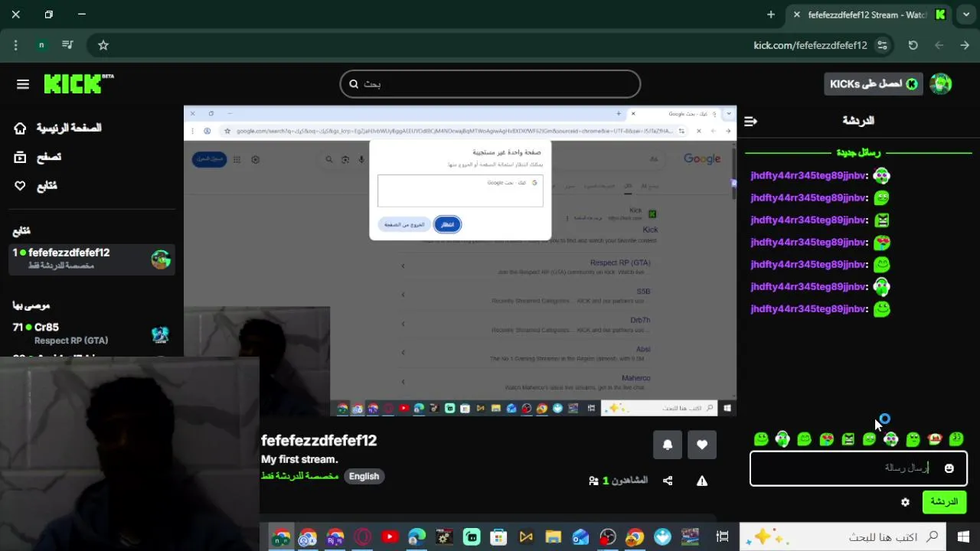The image size is (980, 551).
Task: Focus the Kick search field
Action: pyautogui.click(x=490, y=84)
